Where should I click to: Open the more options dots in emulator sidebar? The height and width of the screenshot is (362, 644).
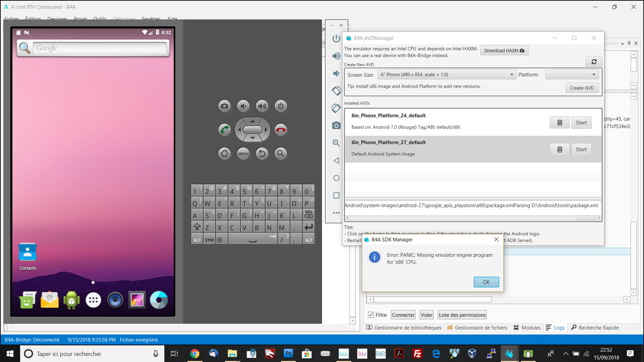tap(336, 213)
